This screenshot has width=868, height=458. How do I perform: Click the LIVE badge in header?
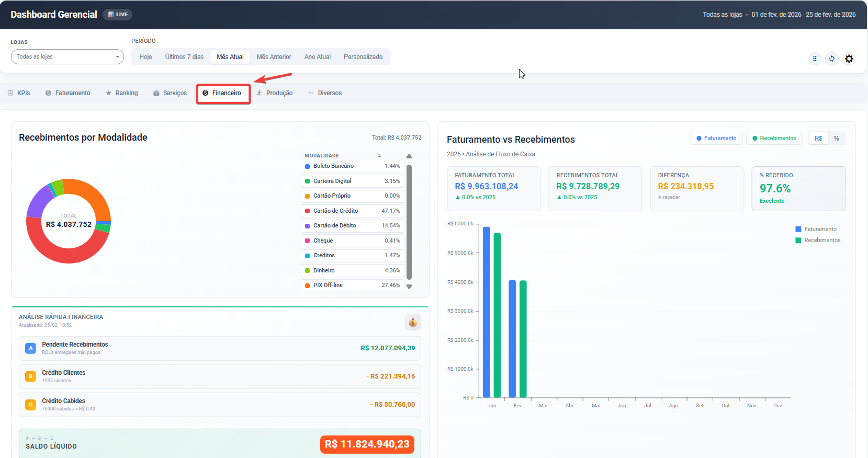coord(118,15)
